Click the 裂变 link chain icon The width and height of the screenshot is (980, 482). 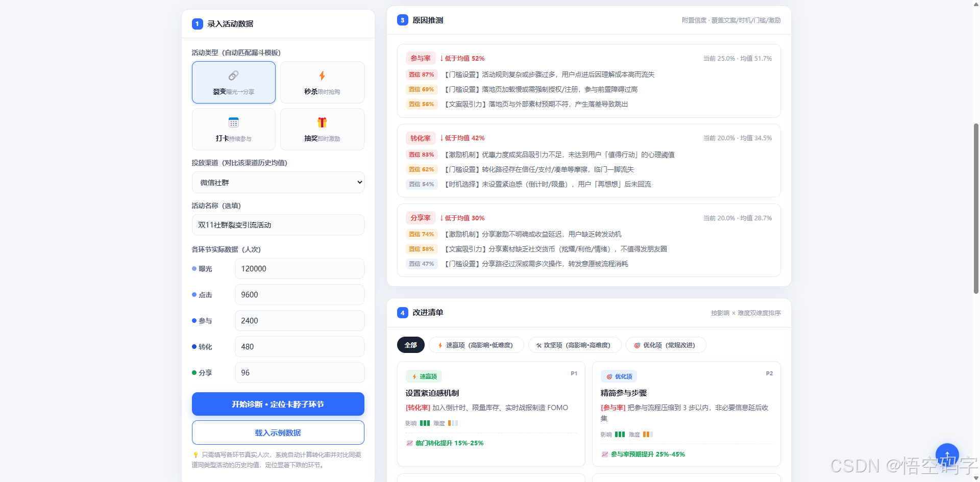click(233, 75)
